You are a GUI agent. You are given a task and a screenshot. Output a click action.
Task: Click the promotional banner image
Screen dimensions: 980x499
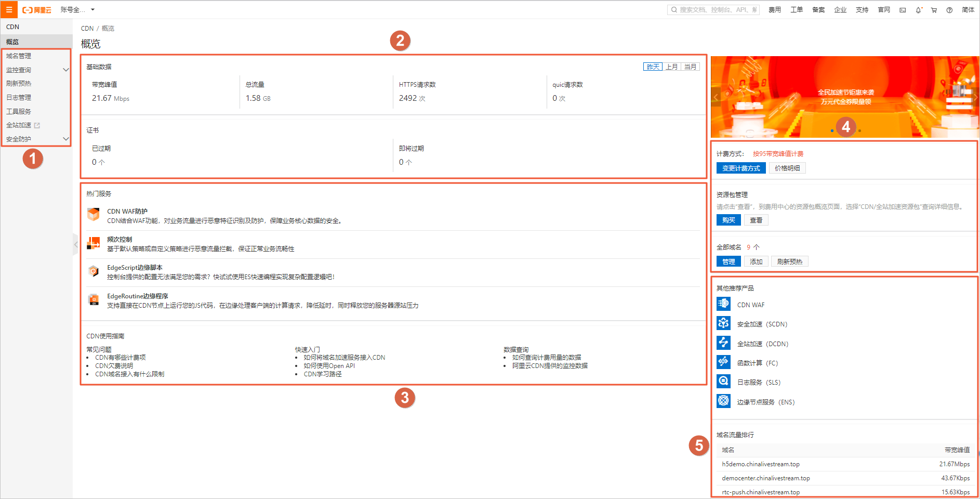point(845,97)
